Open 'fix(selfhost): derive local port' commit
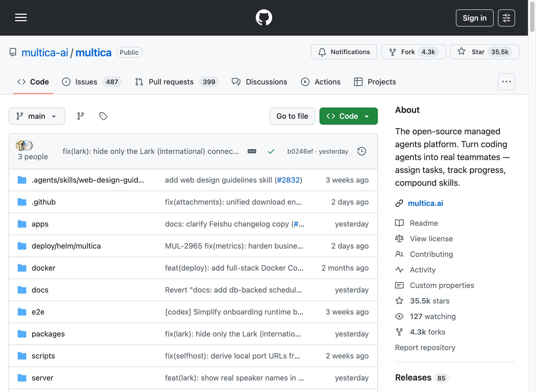 point(232,356)
